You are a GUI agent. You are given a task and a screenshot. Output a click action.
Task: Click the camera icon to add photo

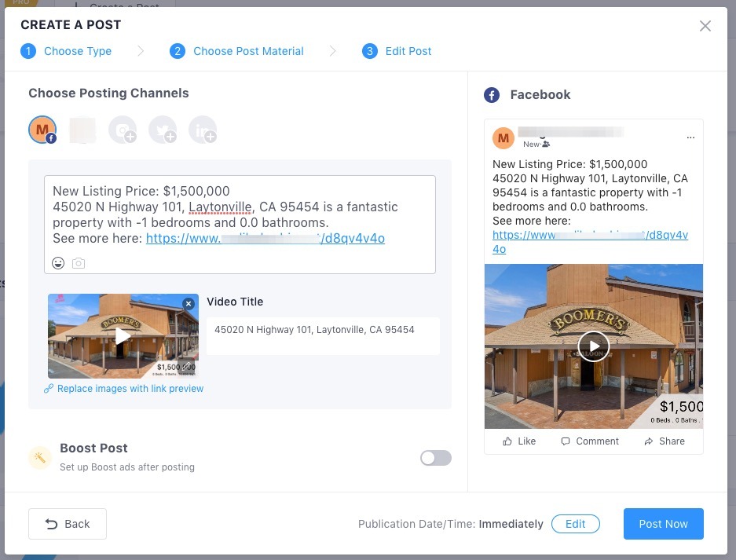[x=79, y=263]
